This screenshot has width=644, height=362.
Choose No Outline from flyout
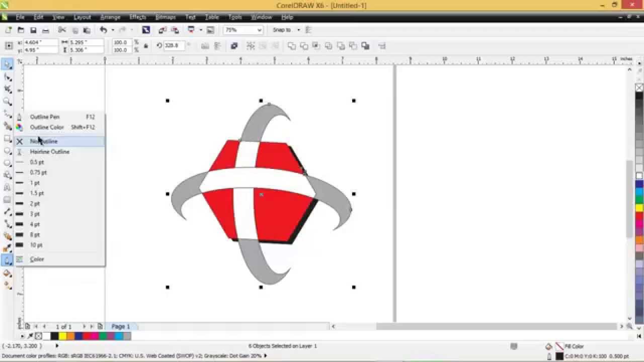coord(44,141)
